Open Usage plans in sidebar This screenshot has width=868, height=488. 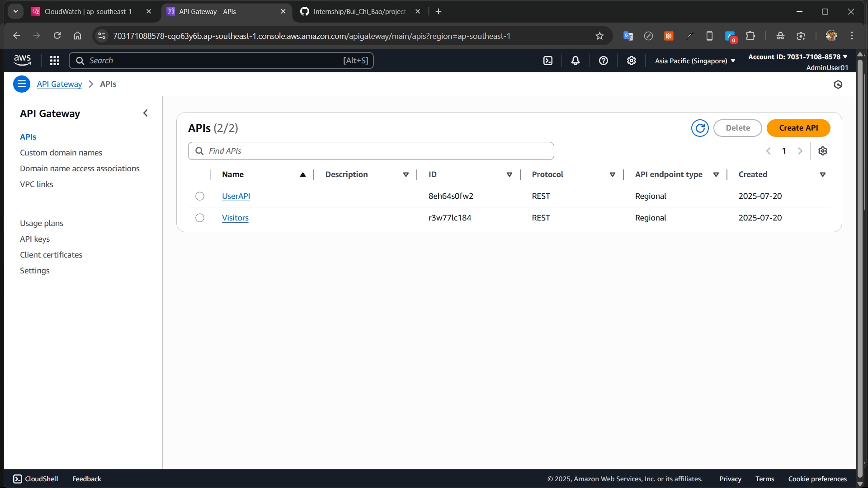tap(42, 223)
